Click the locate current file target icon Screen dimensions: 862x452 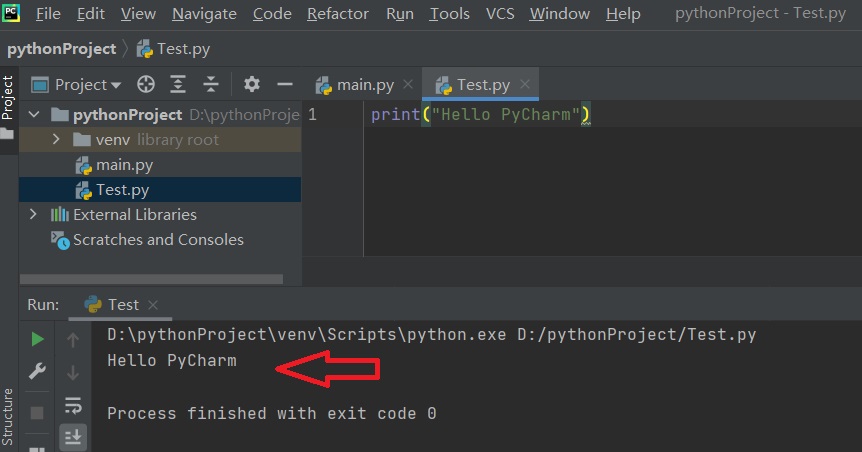[146, 84]
